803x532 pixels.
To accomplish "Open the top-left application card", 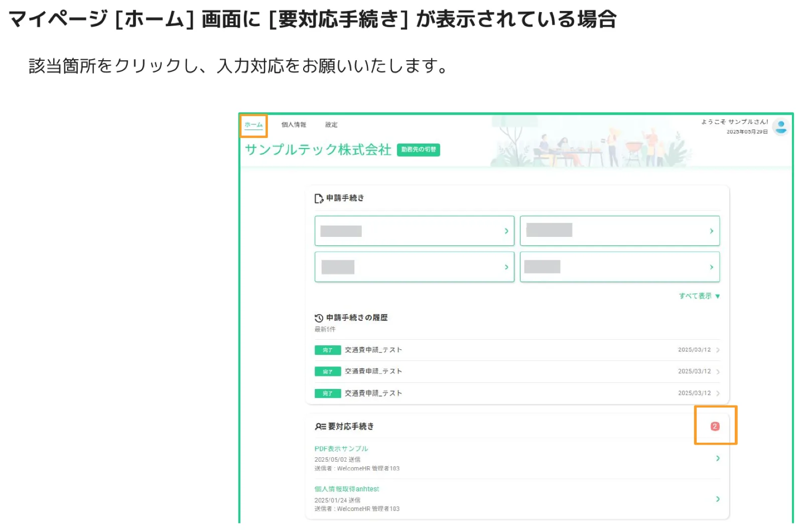I will (415, 231).
